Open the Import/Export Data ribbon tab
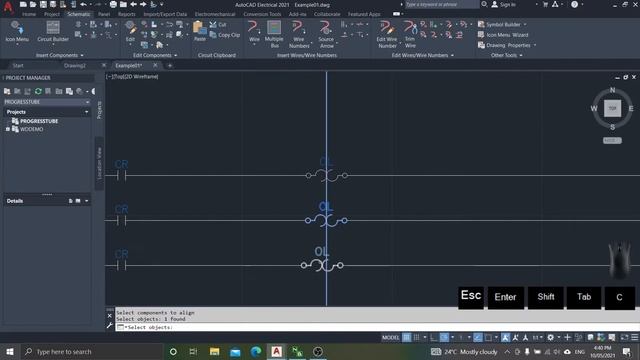Viewport: 640px width, 360px height. (165, 14)
